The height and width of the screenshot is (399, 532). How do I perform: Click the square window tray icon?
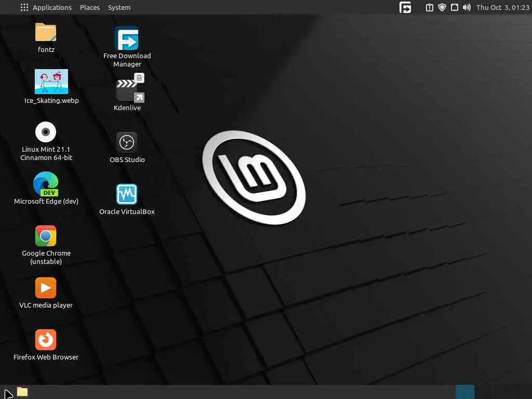point(454,7)
